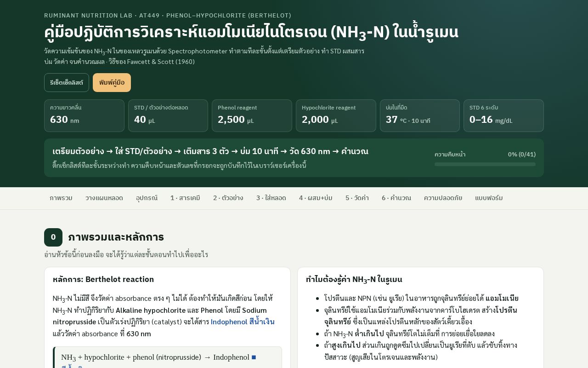Screen dimensions: 588x368
Task: Navigate to the 4 · ผสม+บ่ม tab
Action: 316,198
